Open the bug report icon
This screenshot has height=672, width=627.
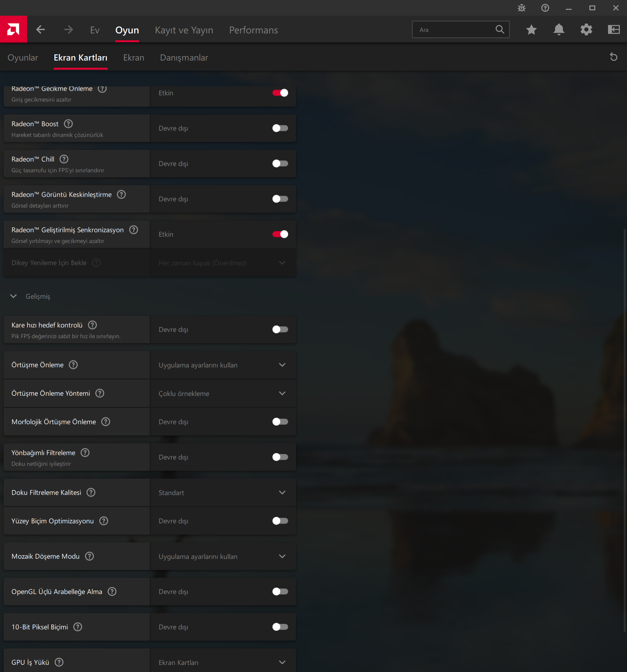point(522,8)
